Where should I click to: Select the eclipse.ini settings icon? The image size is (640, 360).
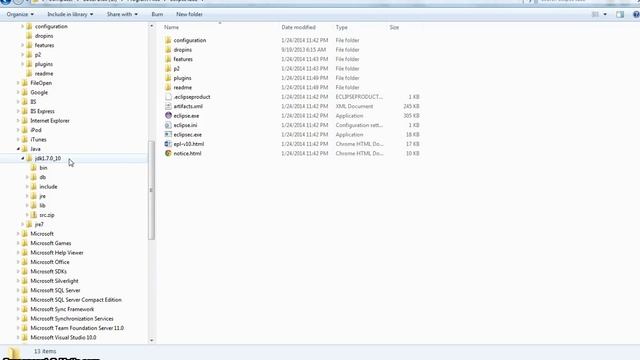click(168, 125)
